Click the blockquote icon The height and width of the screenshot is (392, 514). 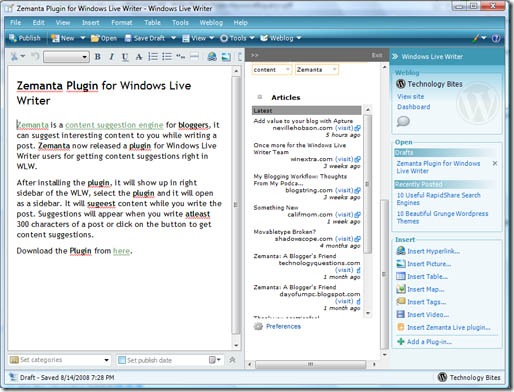[181, 56]
